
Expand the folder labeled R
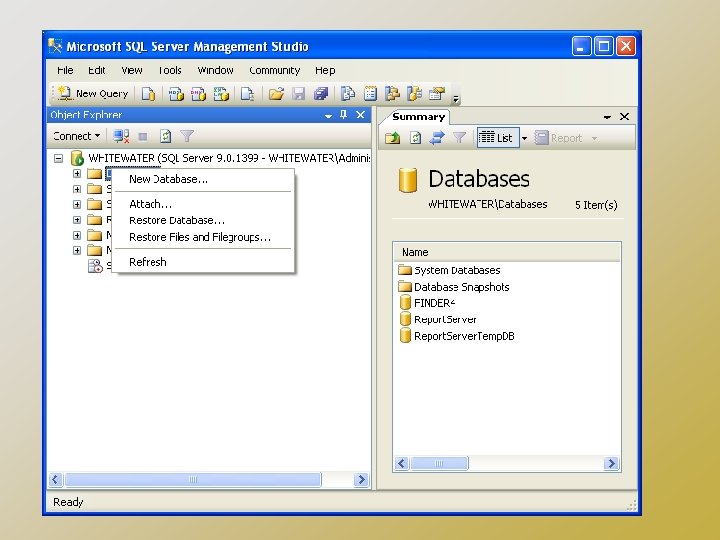(x=77, y=220)
